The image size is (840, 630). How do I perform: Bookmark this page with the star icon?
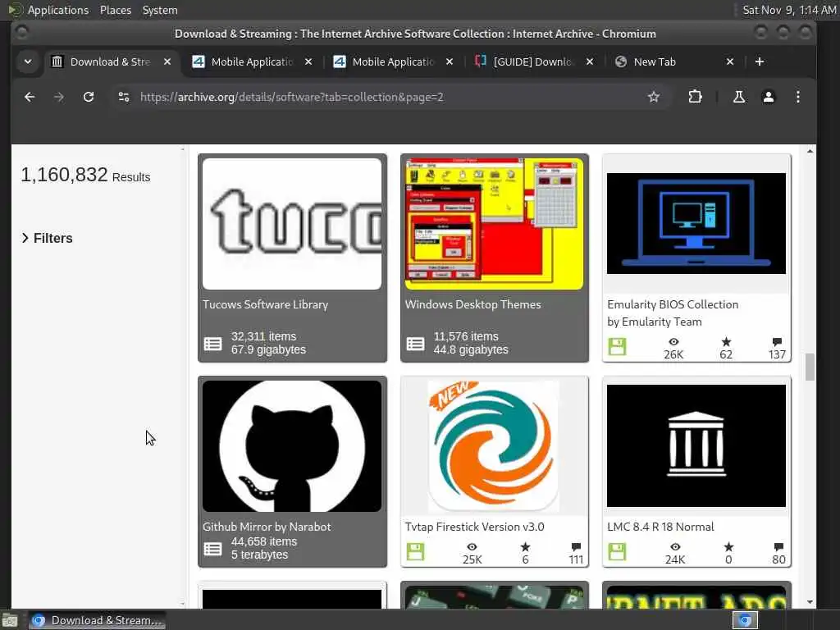(x=654, y=97)
